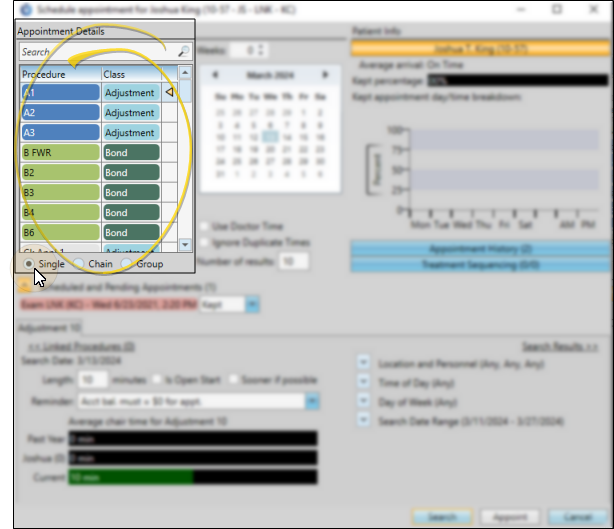This screenshot has width=614, height=529.
Task: Click the Kept percentage progress bar
Action: [517, 80]
